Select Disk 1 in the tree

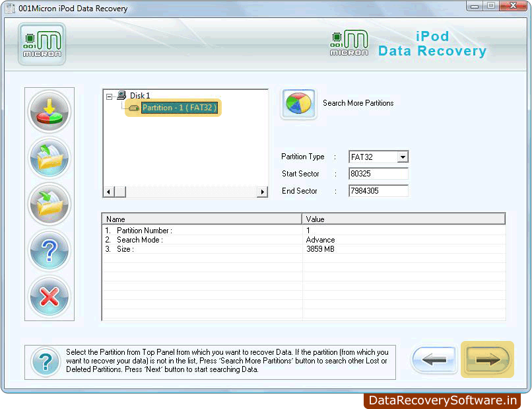pyautogui.click(x=140, y=95)
